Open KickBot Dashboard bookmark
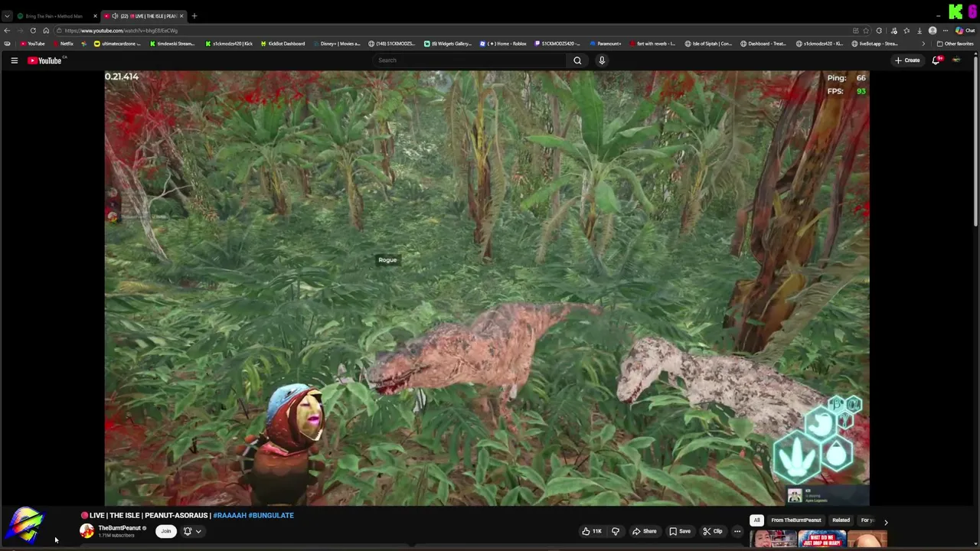Screen dimensions: 980x551 pos(283,44)
